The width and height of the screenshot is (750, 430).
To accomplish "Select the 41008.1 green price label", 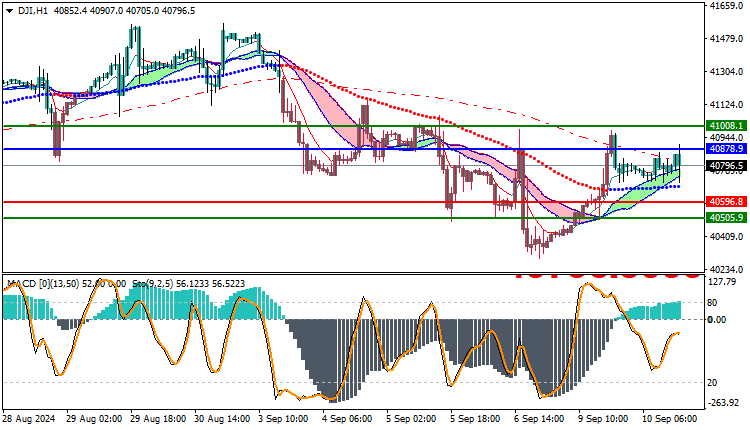I will click(x=727, y=126).
